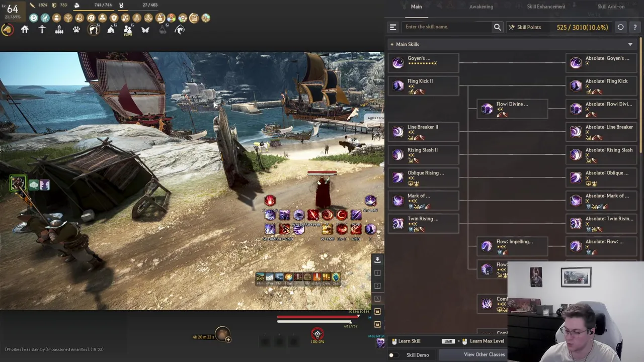
Task: Select the Fling Kick II skill icon
Action: point(398,85)
